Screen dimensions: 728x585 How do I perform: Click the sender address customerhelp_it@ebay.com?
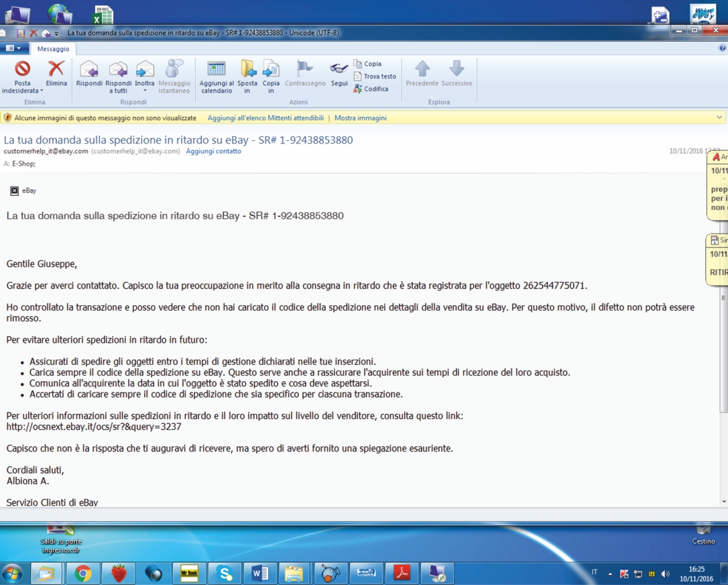pyautogui.click(x=46, y=151)
